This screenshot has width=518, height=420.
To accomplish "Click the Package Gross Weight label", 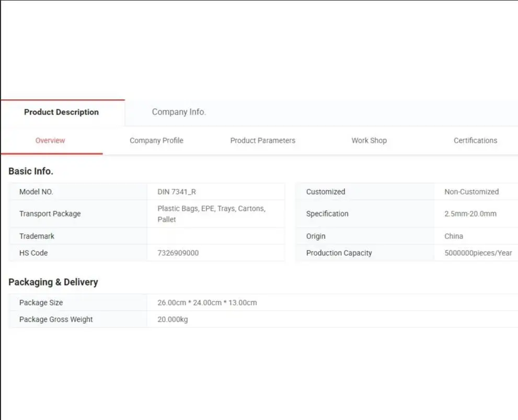I will (56, 320).
